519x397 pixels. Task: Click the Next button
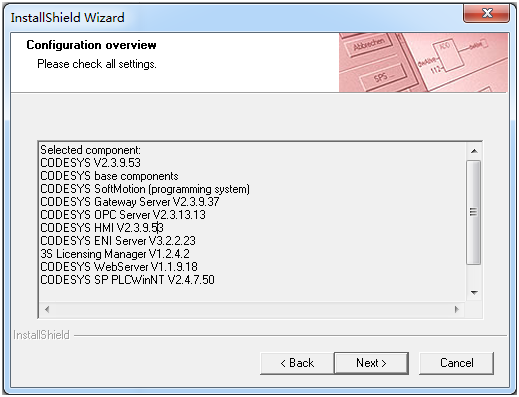[x=371, y=363]
